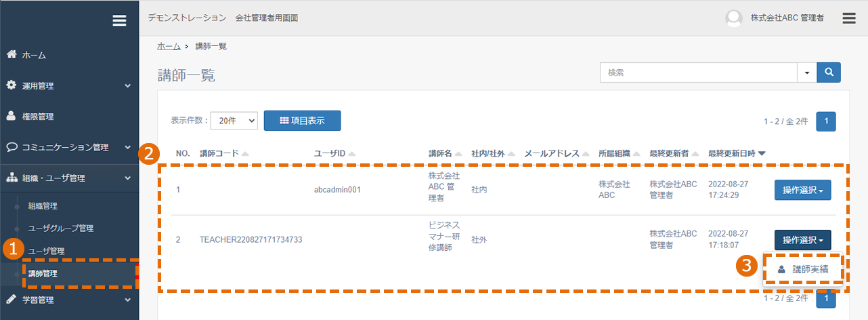This screenshot has height=320, width=868.
Task: Click the search magnifier button
Action: click(x=829, y=72)
